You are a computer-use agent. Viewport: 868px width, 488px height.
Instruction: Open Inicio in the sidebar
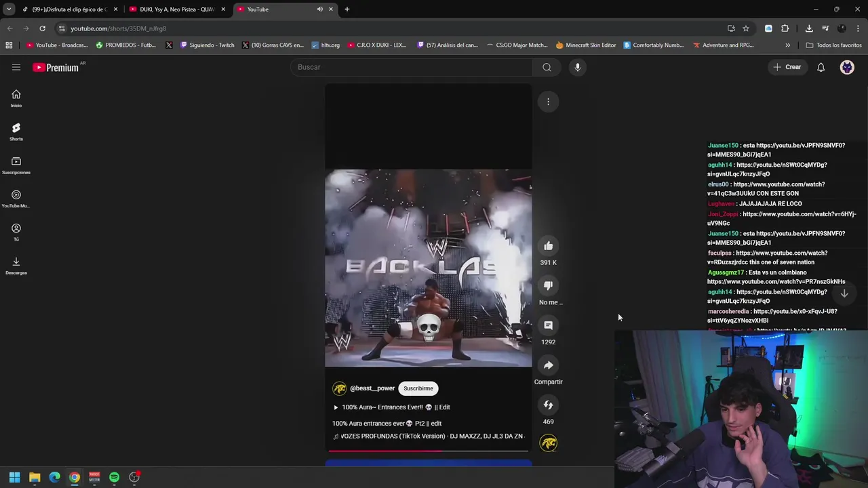16,99
